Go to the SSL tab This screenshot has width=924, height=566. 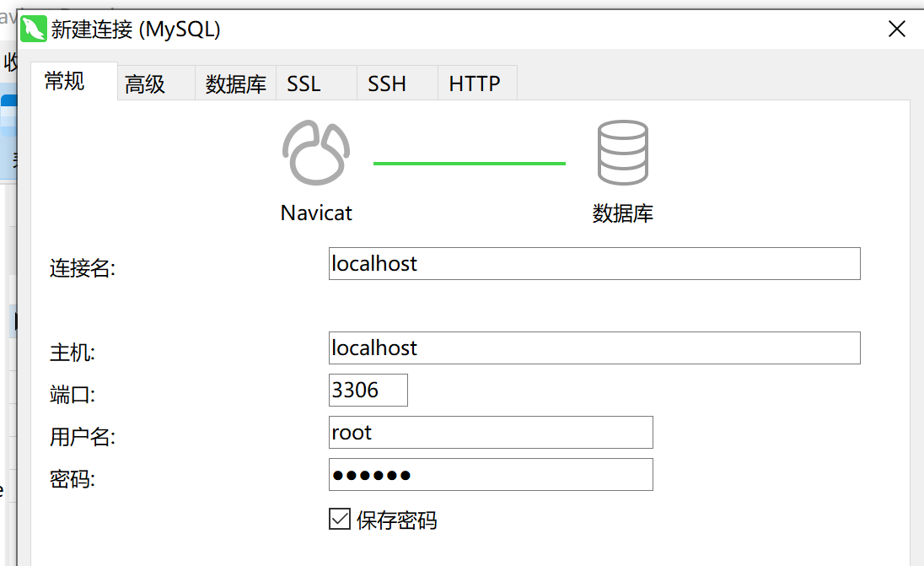coord(304,84)
